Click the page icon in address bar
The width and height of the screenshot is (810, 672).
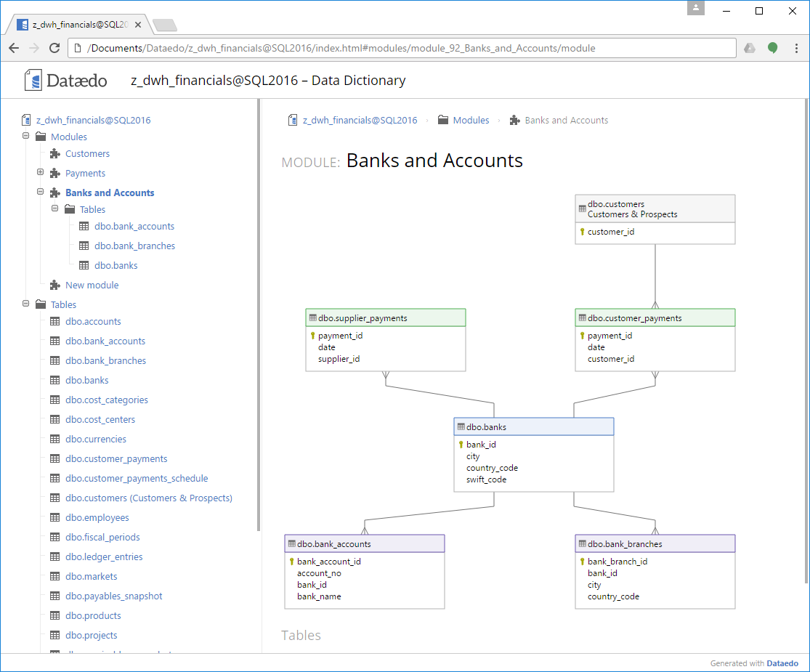(78, 48)
